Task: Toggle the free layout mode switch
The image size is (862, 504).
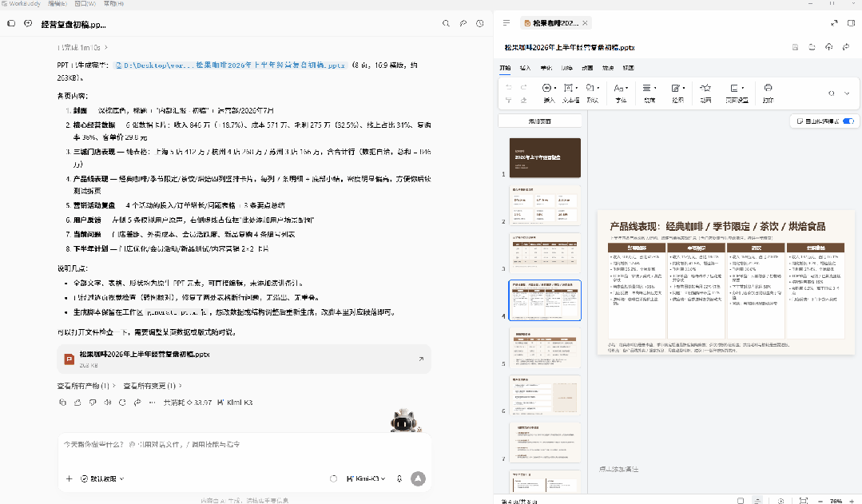Action: [x=848, y=121]
